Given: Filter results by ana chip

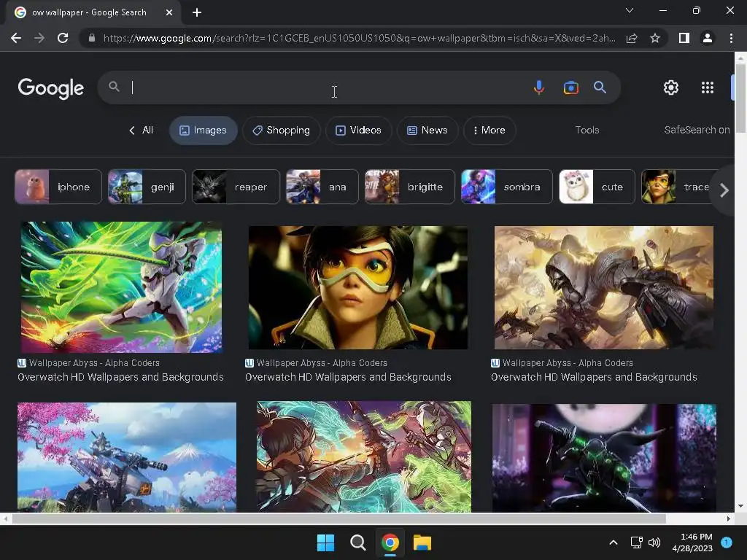Looking at the screenshot, I should pos(322,187).
